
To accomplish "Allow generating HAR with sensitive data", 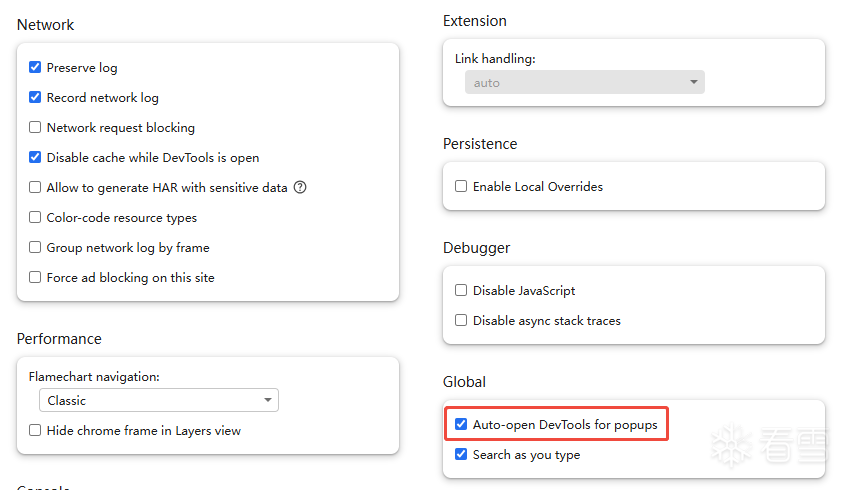I will (x=35, y=188).
